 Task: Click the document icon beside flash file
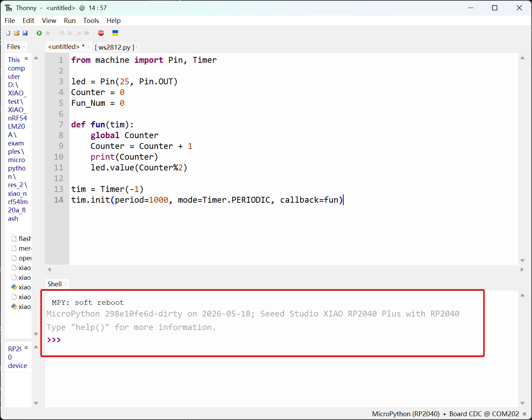pos(14,238)
